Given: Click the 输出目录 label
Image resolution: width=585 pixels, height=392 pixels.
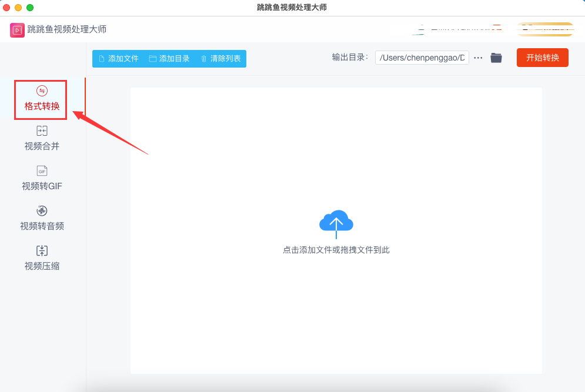Looking at the screenshot, I should 350,58.
